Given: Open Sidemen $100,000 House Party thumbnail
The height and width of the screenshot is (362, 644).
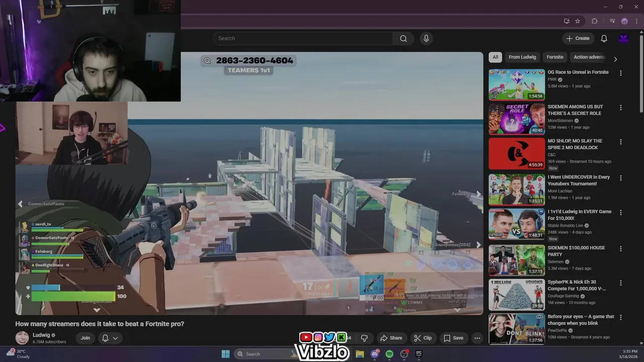Looking at the screenshot, I should click(517, 260).
